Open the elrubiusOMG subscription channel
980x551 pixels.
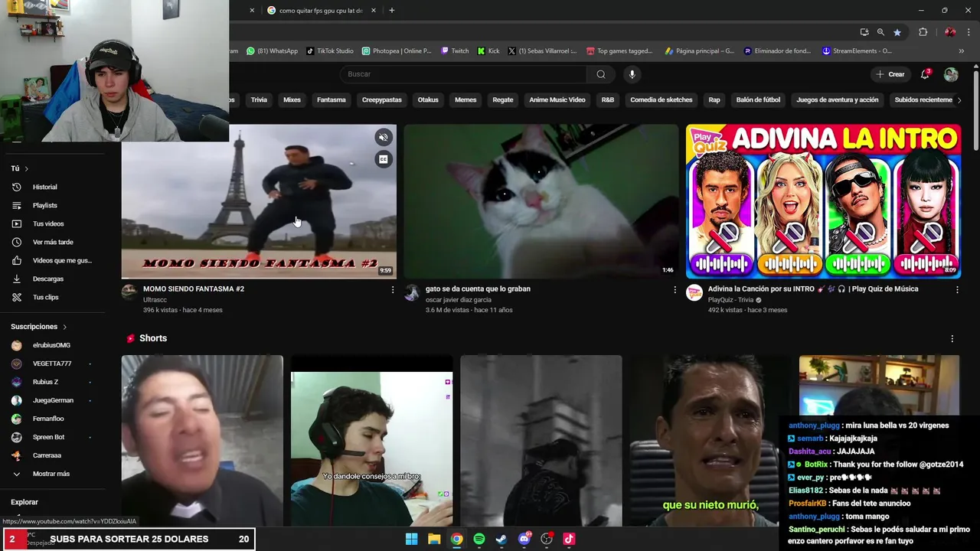tap(53, 345)
